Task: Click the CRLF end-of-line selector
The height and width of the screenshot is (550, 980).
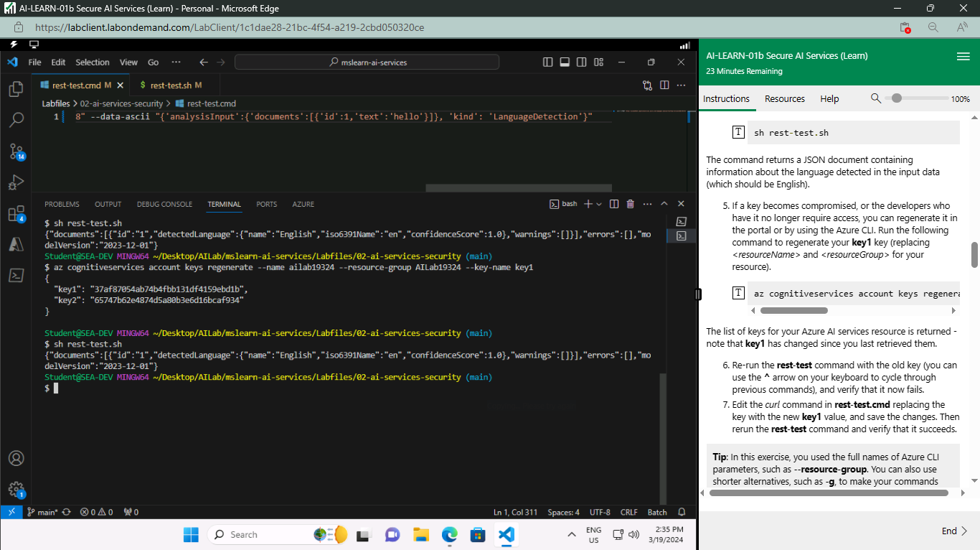Action: coord(628,512)
